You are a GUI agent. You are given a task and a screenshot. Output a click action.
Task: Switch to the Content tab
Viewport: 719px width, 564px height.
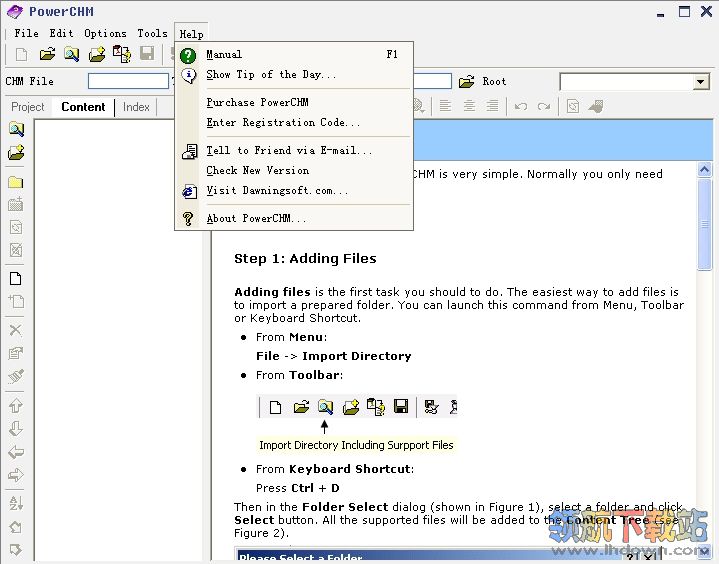[83, 107]
